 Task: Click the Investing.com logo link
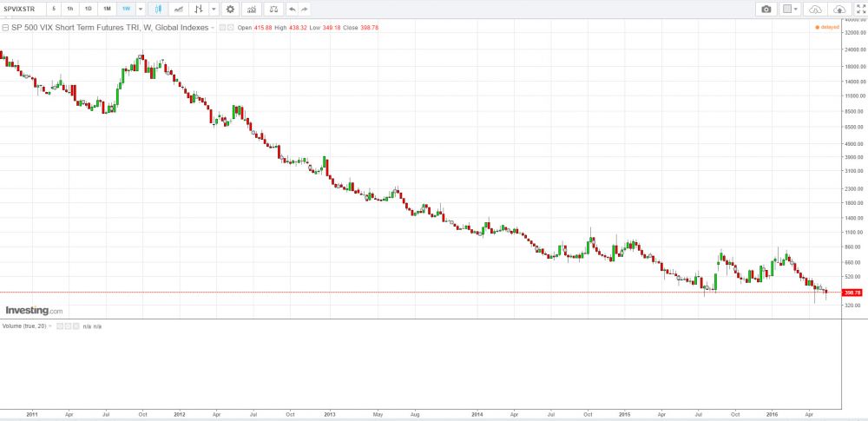point(34,310)
